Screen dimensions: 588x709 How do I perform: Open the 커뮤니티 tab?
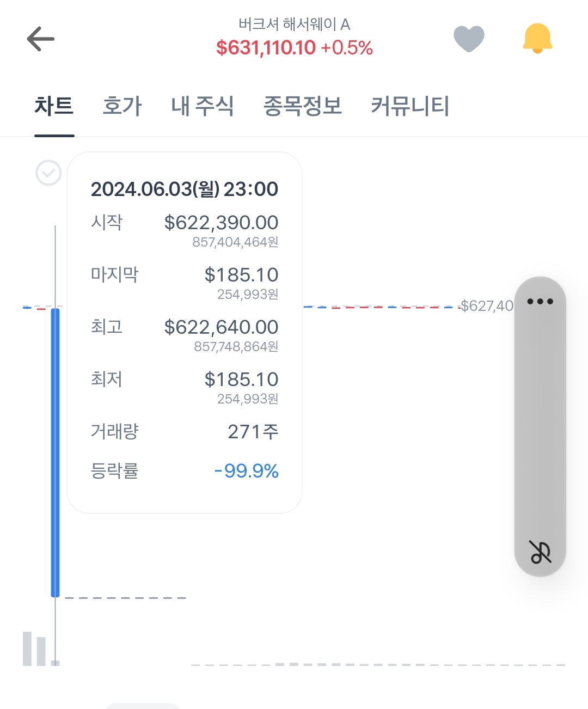[410, 106]
